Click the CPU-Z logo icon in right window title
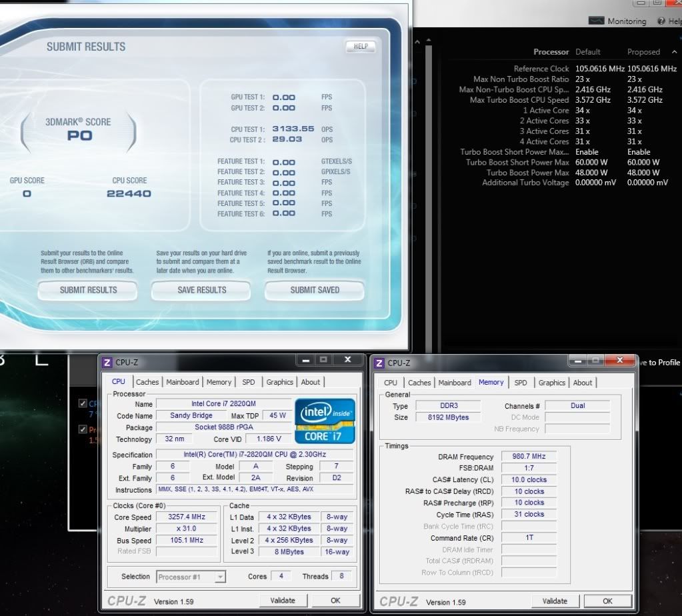The image size is (682, 616). [379, 363]
